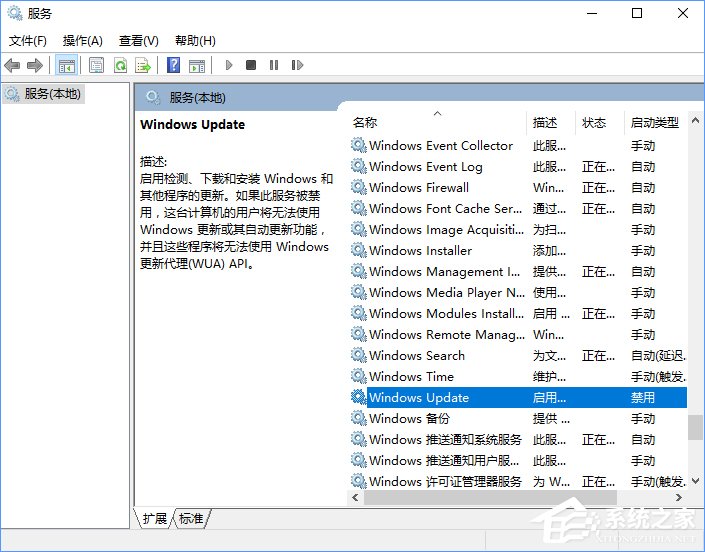Open the Help question-mark icon
The image size is (705, 552).
pyautogui.click(x=174, y=66)
